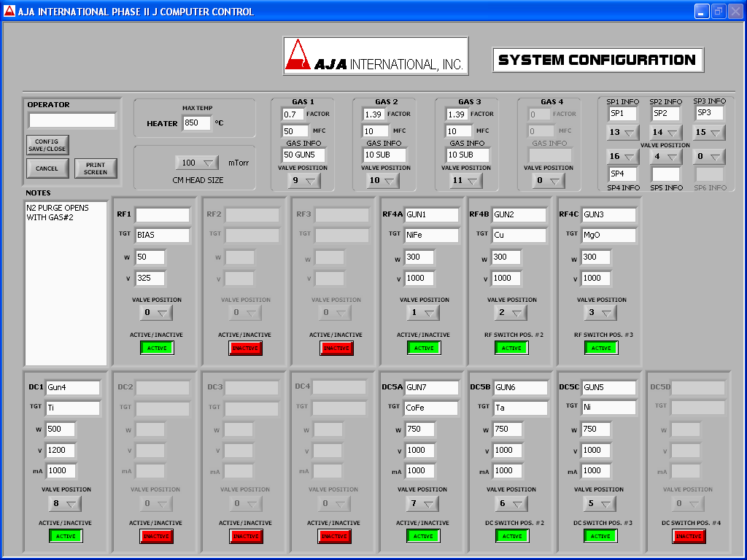747x560 pixels.
Task: Click the RF4C target MgO field
Action: tap(608, 236)
